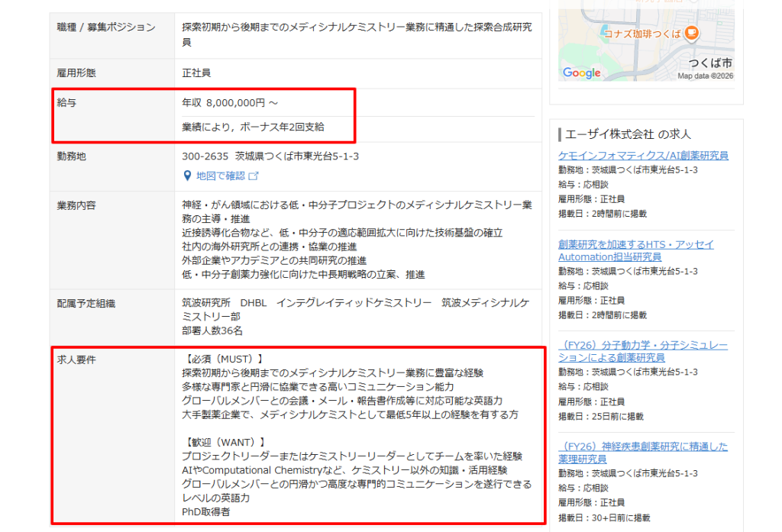Image resolution: width=782 pixels, height=532 pixels.
Task: Click the 正社員 employment type value
Action: coord(196,73)
